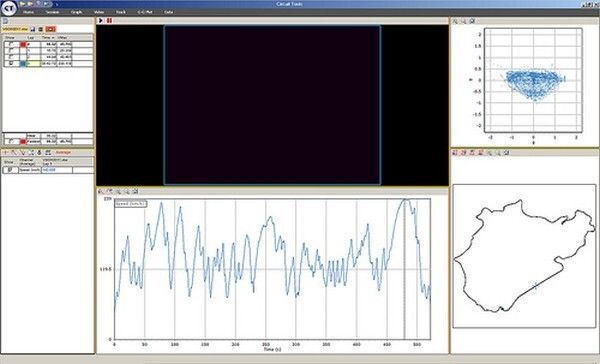Click fourth icon in channel list toolbar
This screenshot has height=364, width=600.
coord(31,152)
